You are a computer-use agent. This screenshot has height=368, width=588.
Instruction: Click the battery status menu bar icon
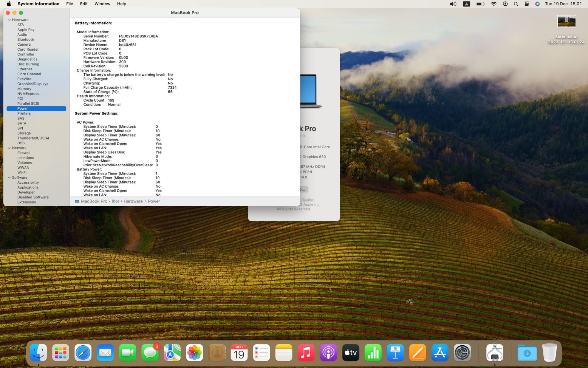click(x=480, y=4)
